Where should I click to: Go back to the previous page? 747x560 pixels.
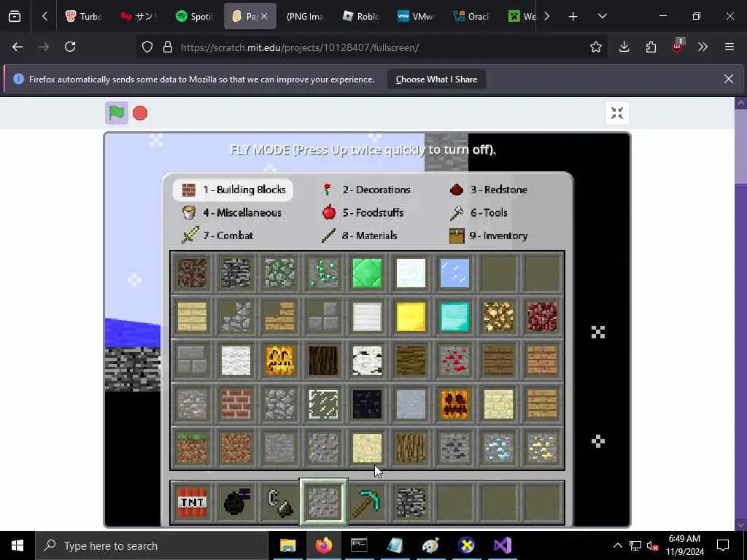click(x=18, y=47)
